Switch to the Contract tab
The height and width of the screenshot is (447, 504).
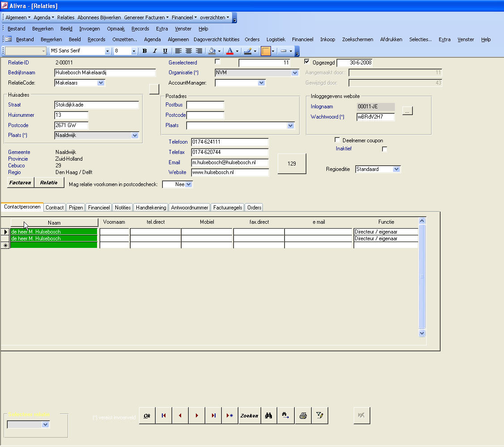[x=55, y=208]
